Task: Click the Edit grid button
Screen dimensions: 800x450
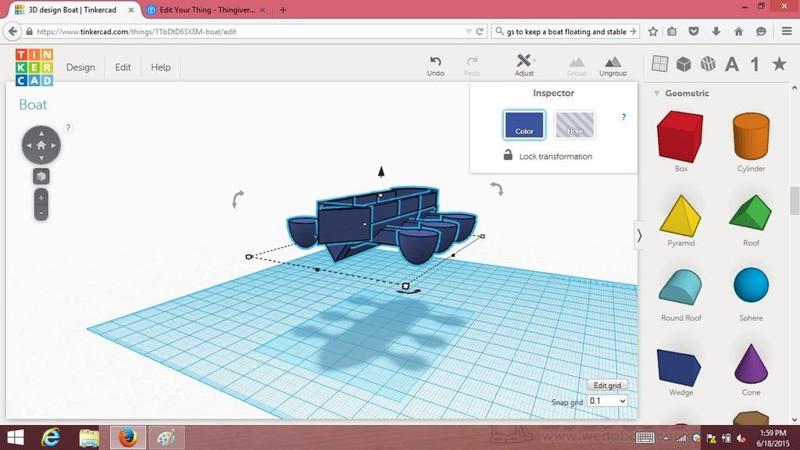Action: (x=607, y=385)
